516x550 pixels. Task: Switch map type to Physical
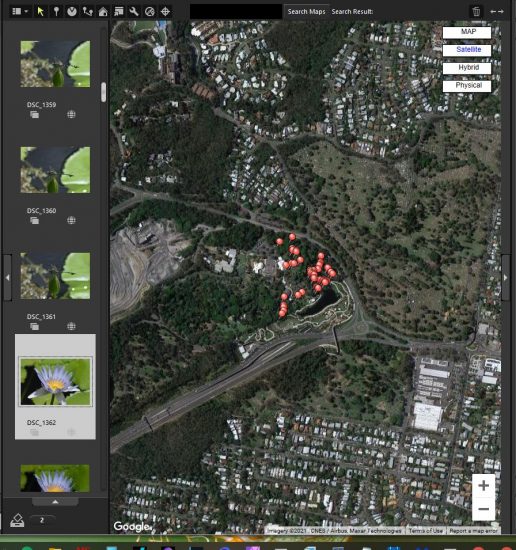point(467,86)
